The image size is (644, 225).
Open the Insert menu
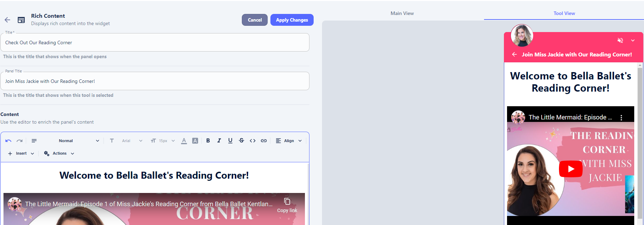click(21, 153)
